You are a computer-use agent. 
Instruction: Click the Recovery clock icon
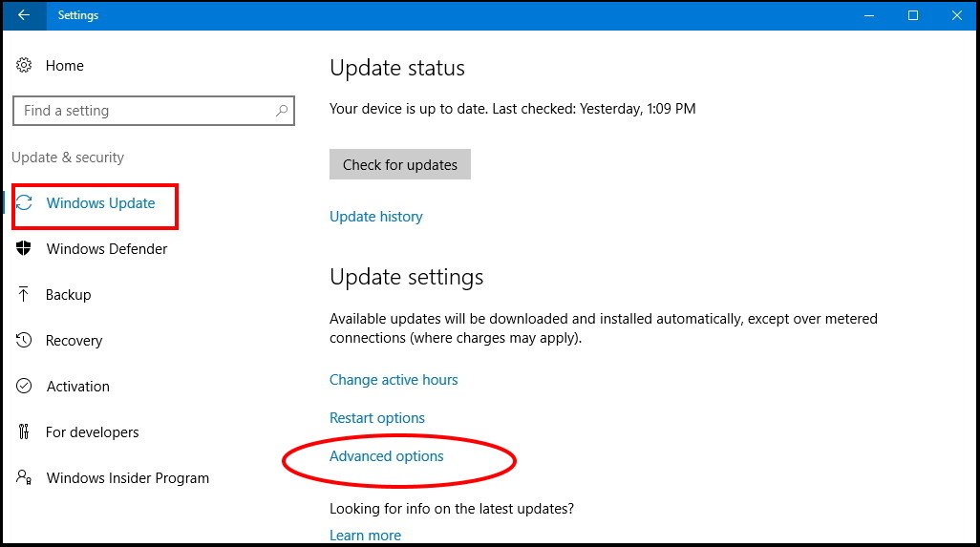click(24, 340)
